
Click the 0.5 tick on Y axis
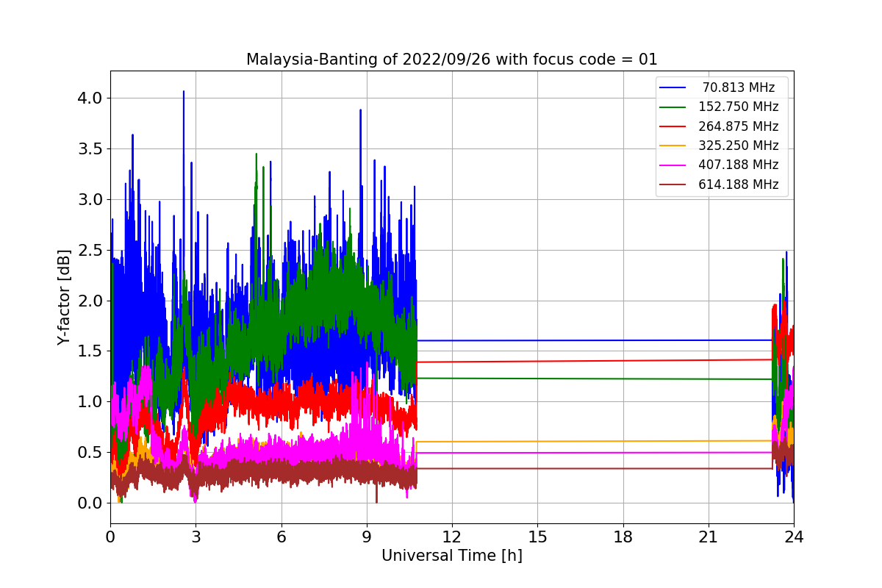pyautogui.click(x=91, y=452)
